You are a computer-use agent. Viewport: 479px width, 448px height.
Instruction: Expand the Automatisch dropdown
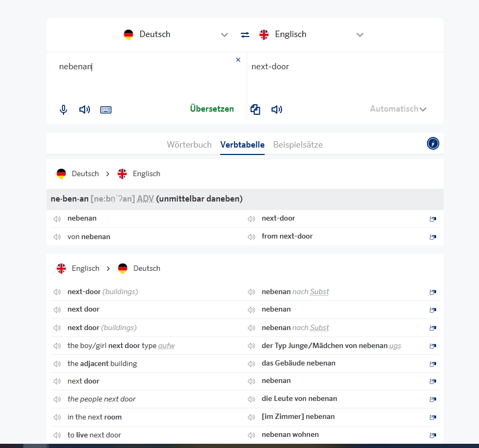point(398,109)
